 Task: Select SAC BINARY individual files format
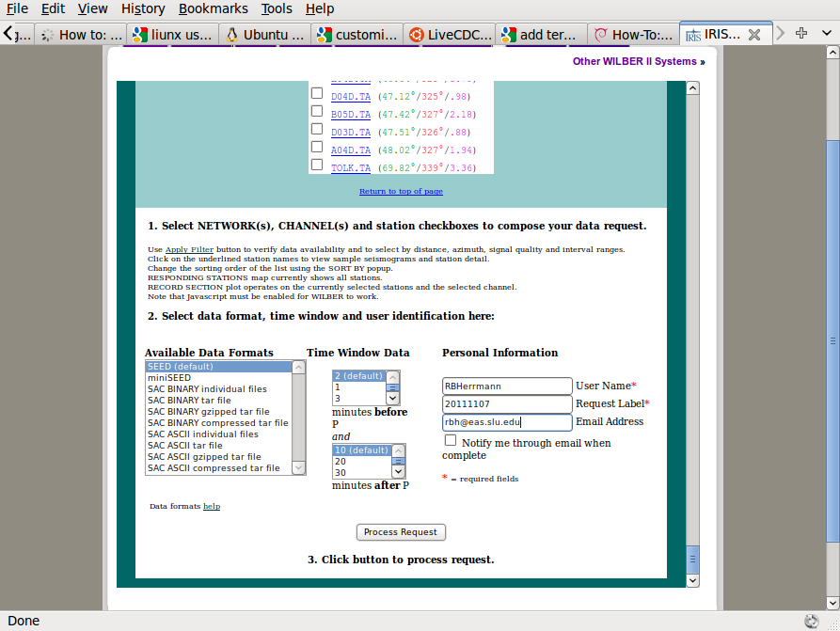click(x=219, y=389)
